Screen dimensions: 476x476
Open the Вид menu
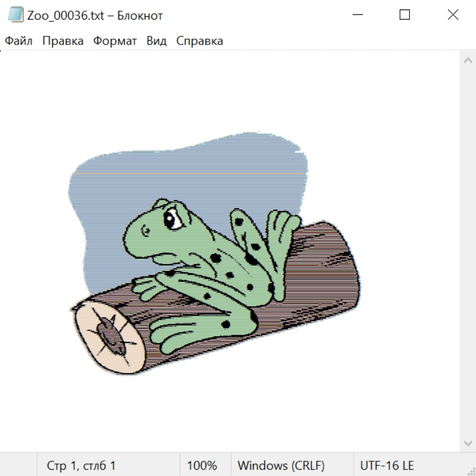pyautogui.click(x=156, y=41)
